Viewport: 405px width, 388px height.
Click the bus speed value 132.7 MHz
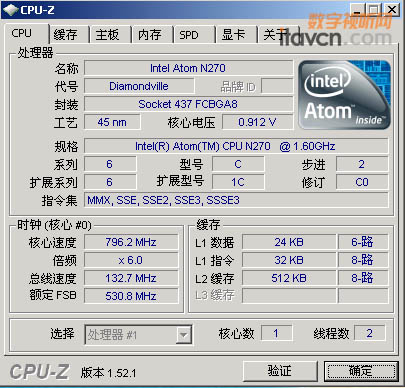(131, 278)
